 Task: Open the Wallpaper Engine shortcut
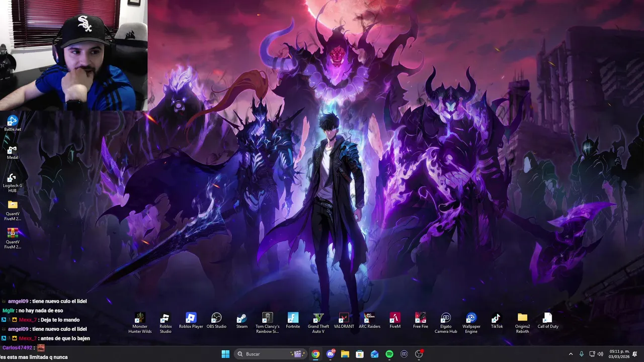471,323
